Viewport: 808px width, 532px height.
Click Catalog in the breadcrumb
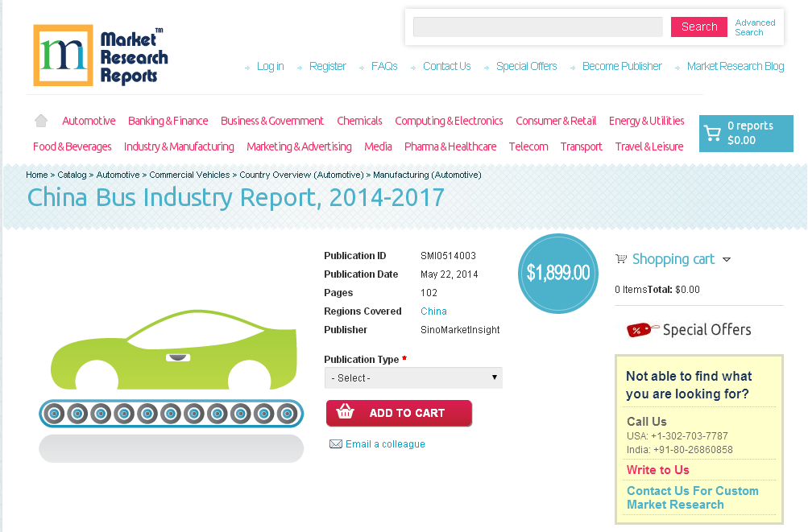[x=73, y=175]
